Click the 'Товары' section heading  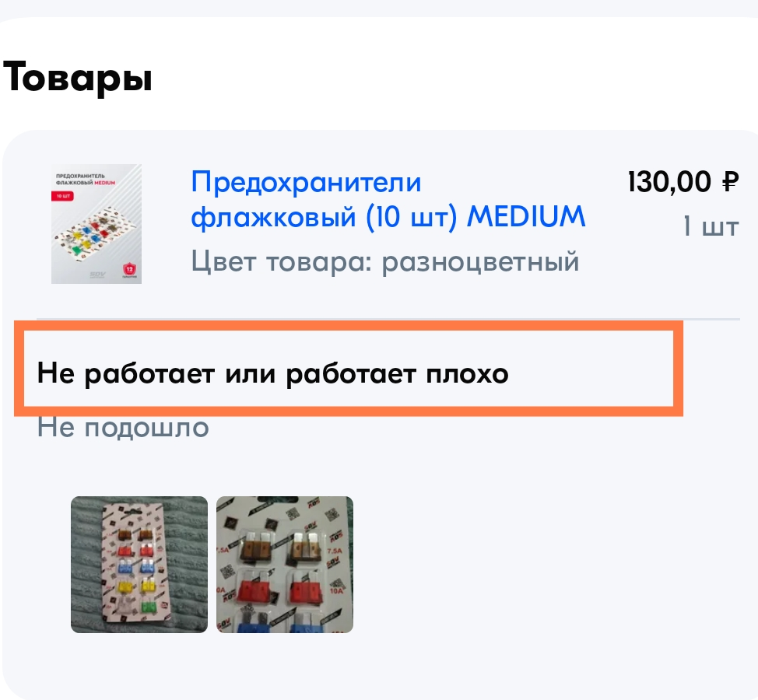coord(77,77)
